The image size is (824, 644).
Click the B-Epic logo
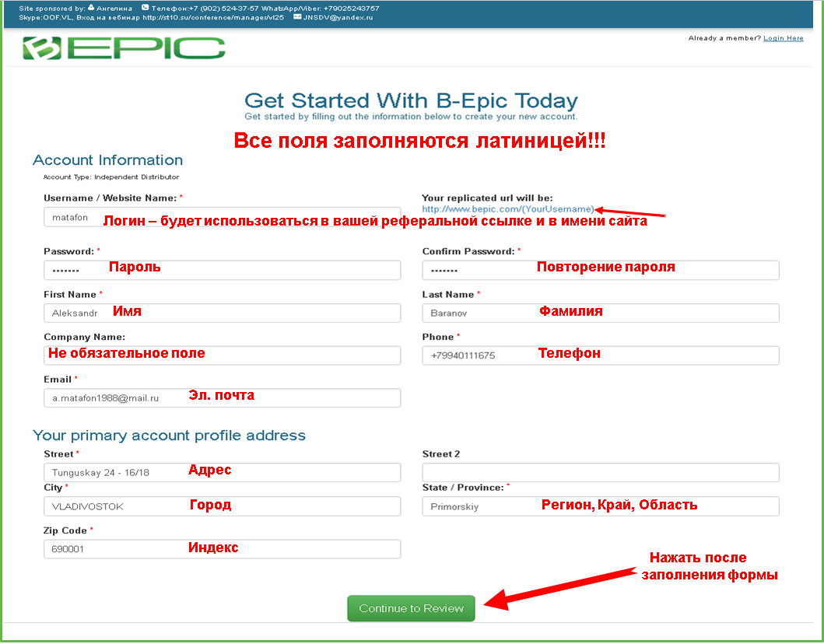click(x=124, y=47)
